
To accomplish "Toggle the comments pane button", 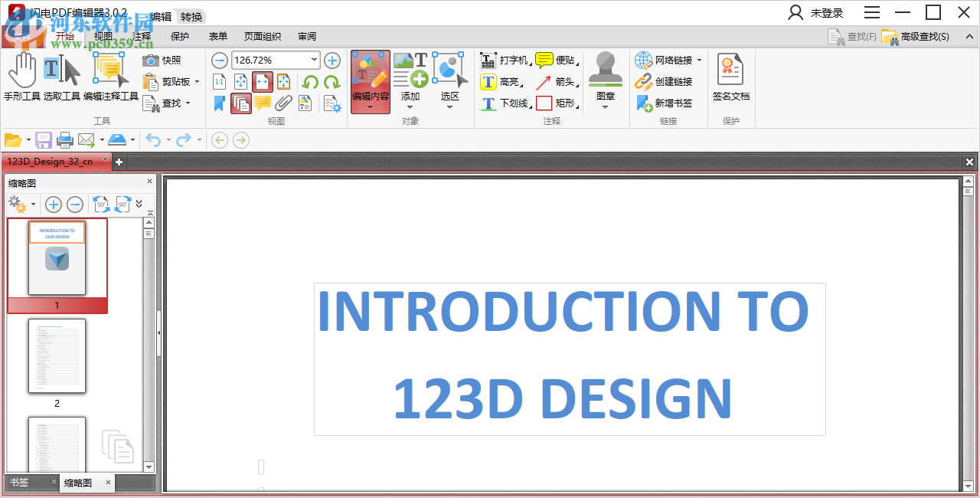I will [x=263, y=103].
